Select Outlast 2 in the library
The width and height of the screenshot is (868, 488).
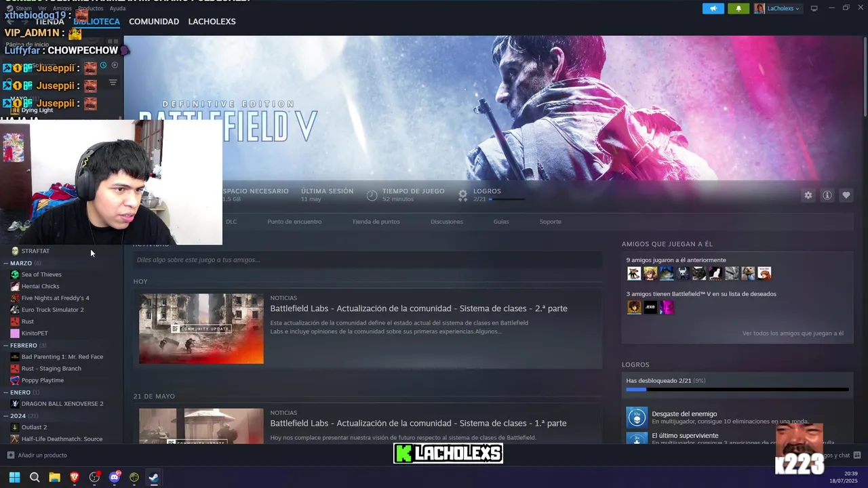34,428
